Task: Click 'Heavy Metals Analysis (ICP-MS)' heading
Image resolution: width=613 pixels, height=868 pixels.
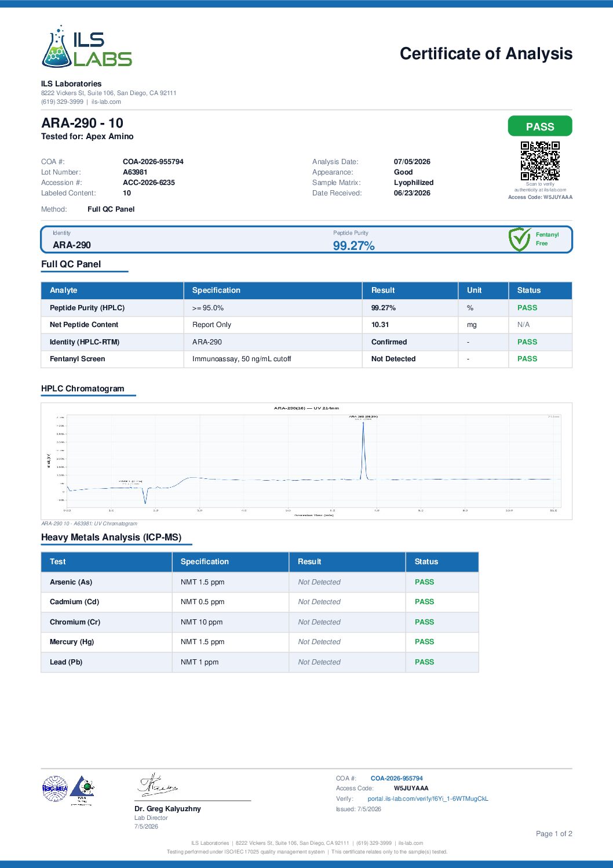Action: point(111,537)
